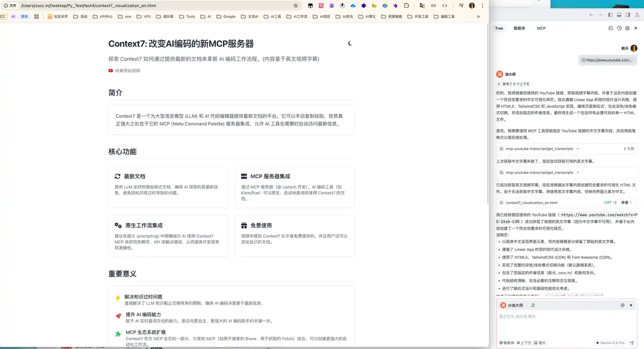
Task: Expand the 参考了 6 个上下文 section
Action: click(514, 84)
